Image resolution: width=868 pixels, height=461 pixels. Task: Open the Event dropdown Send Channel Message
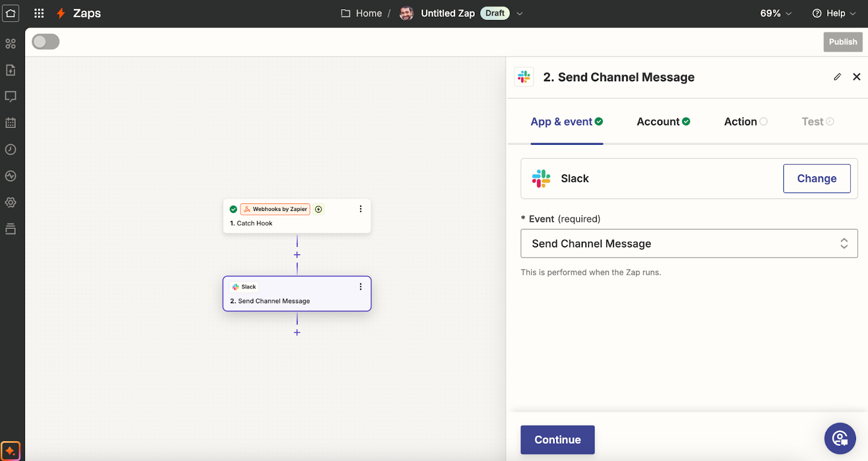tap(689, 244)
